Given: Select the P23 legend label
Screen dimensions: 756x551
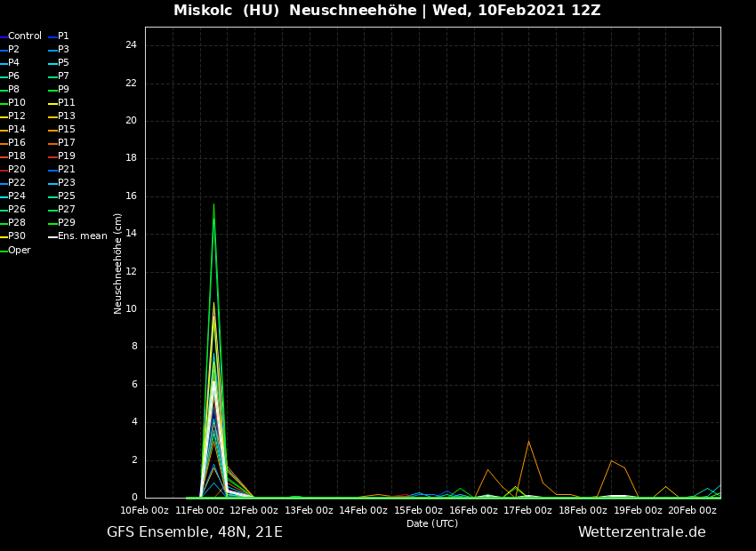Looking at the screenshot, I should (x=67, y=183).
